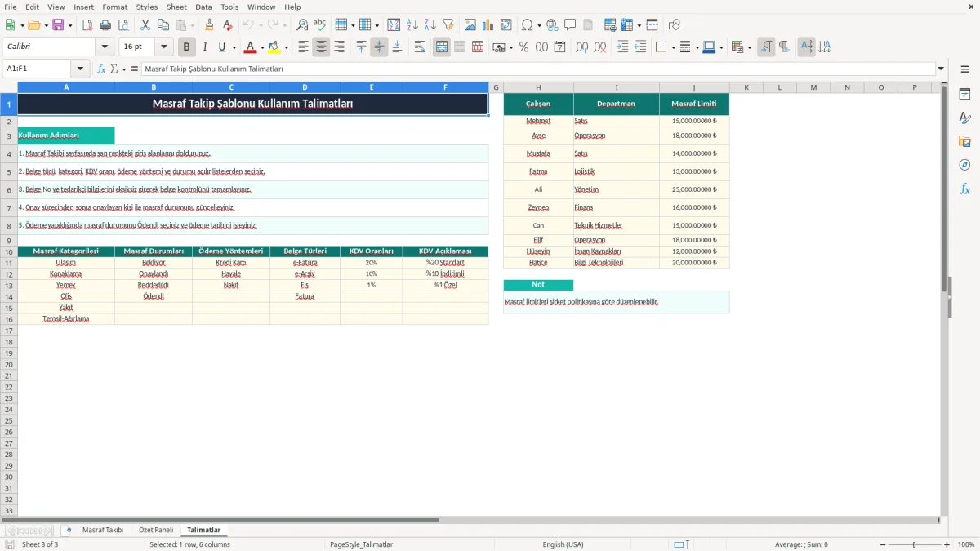The width and height of the screenshot is (980, 551).
Task: Open the Function Wizard fx icon
Action: coord(101,69)
